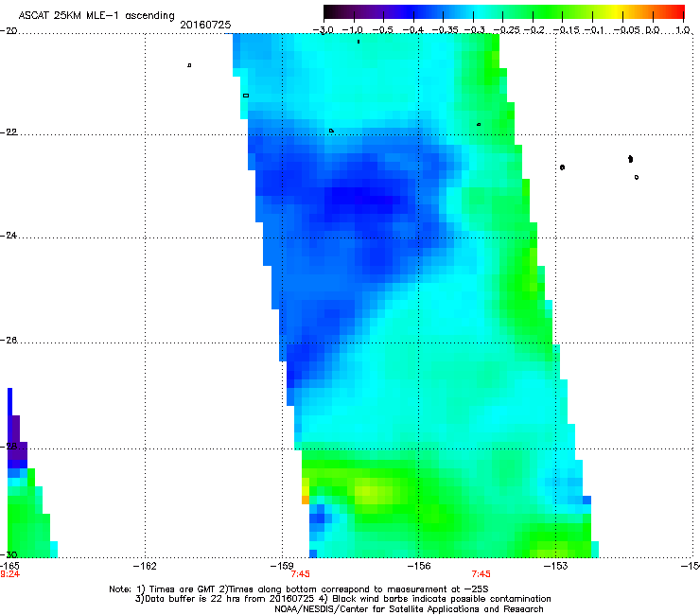
Task: Click the date label 20160725
Action: [205, 25]
